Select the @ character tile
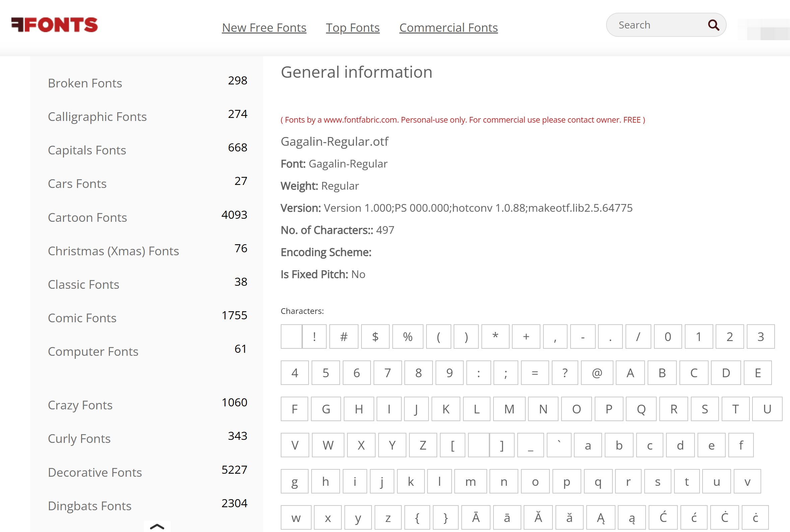 tap(597, 373)
